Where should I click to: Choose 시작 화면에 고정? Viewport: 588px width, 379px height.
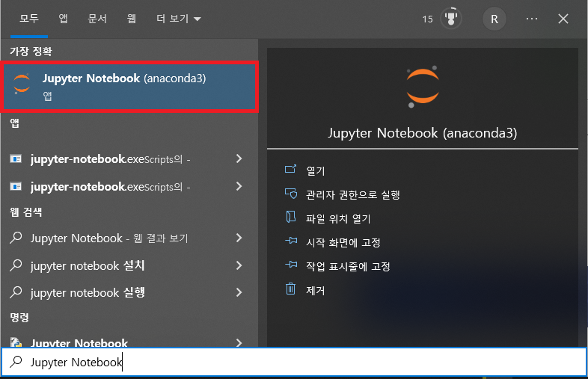(343, 242)
